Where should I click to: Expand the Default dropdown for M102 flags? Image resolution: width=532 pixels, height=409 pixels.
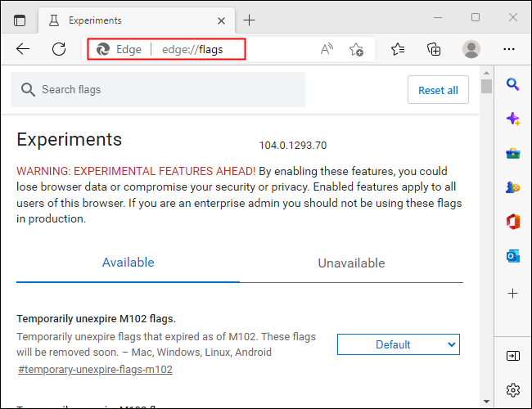pyautogui.click(x=399, y=344)
